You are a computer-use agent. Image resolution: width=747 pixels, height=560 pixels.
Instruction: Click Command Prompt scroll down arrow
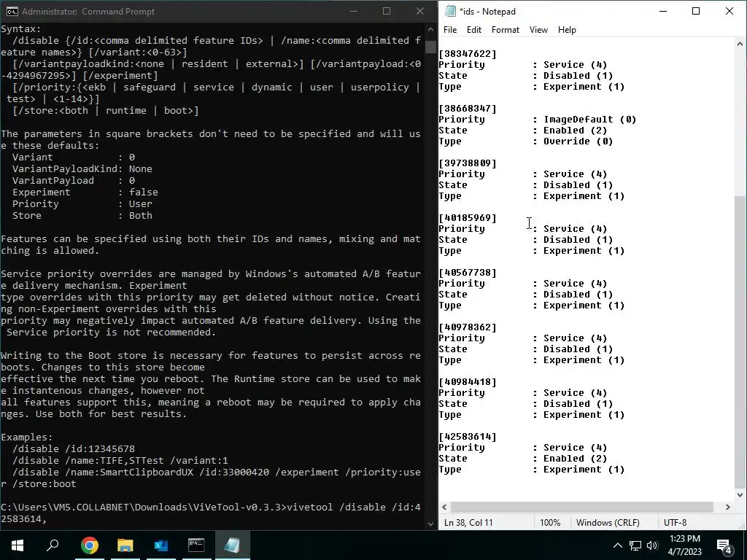(x=430, y=524)
